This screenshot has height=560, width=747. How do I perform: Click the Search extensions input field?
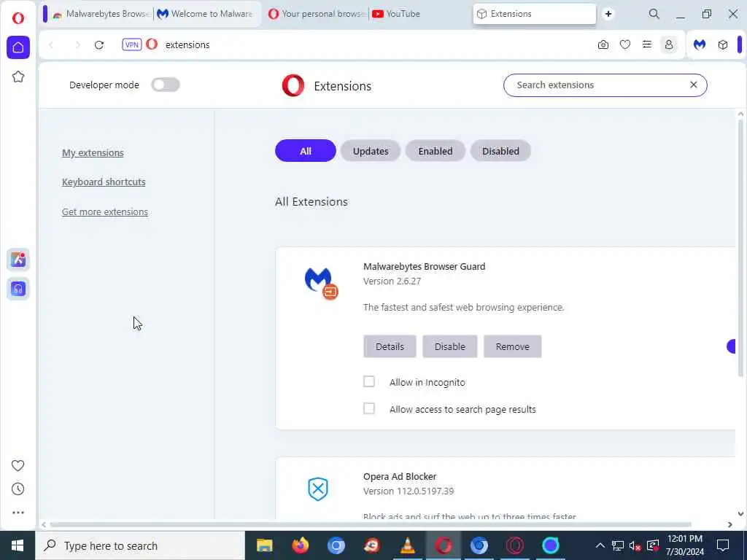[605, 85]
